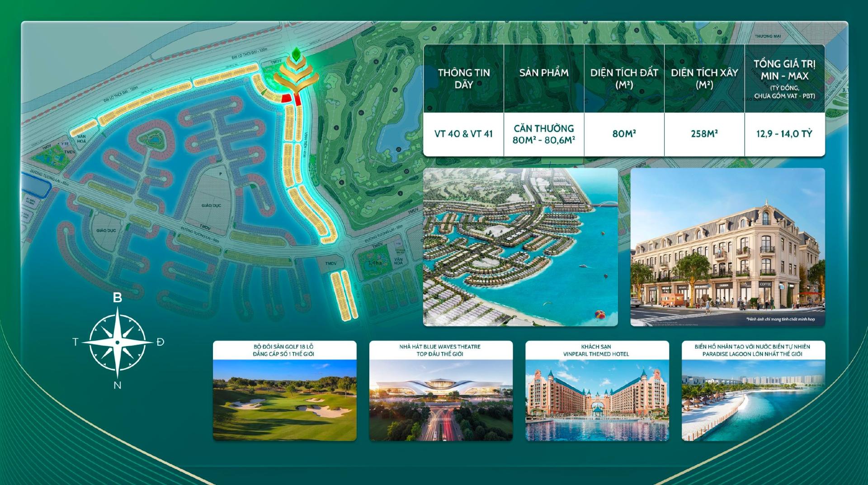868x485 pixels.
Task: Click the 258M² construction area cell
Action: click(704, 134)
